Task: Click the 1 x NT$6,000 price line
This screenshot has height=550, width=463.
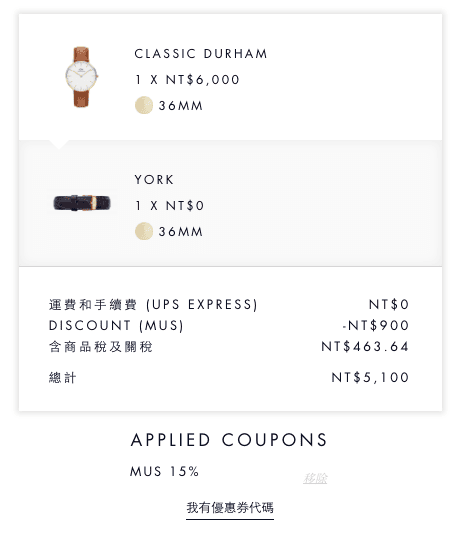Action: [187, 80]
